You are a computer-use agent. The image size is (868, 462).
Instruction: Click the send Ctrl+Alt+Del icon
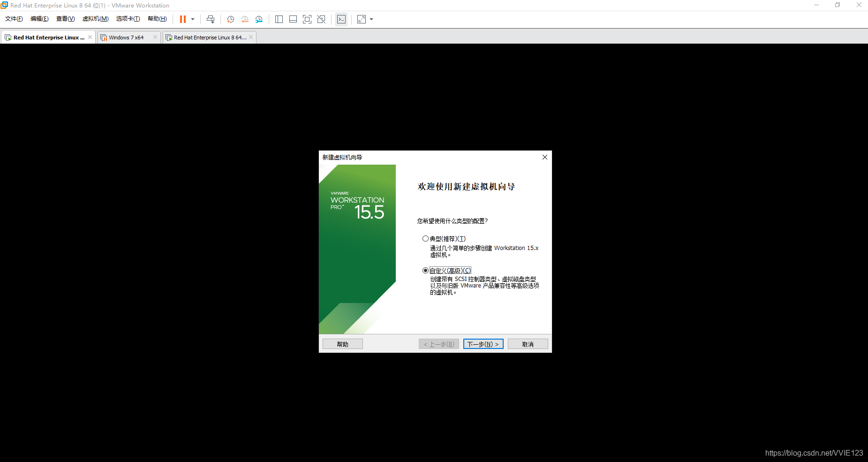[x=211, y=19]
